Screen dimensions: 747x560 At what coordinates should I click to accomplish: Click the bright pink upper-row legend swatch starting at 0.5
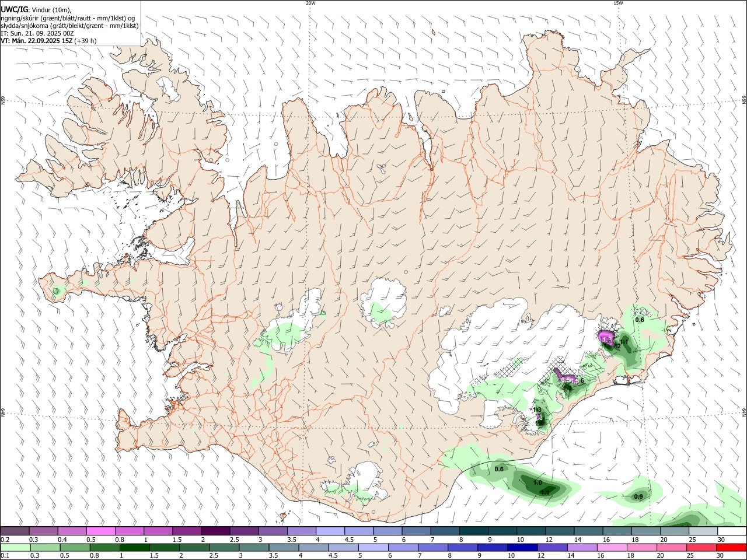coord(101,531)
